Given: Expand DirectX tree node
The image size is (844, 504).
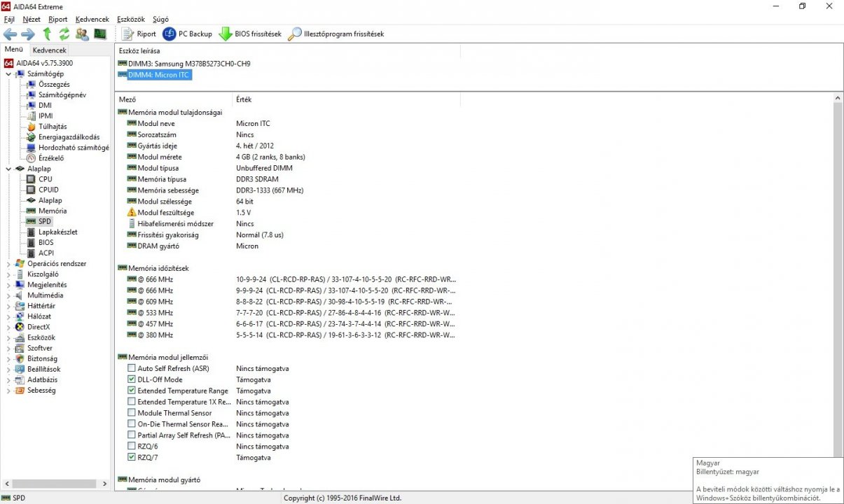Looking at the screenshot, I should (x=8, y=327).
